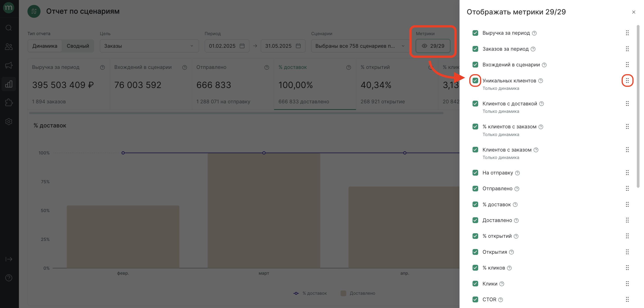The width and height of the screenshot is (644, 308).
Task: Switch to Сводный report type
Action: pyautogui.click(x=78, y=46)
